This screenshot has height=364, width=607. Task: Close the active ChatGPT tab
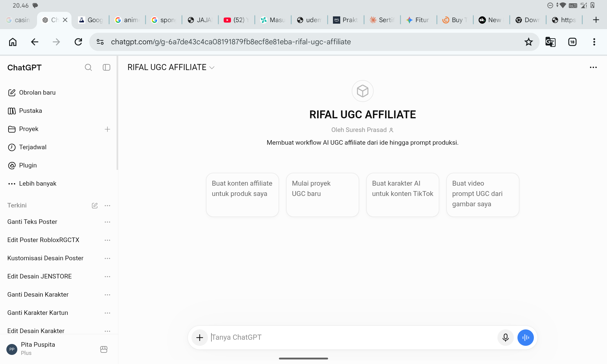coord(65,20)
